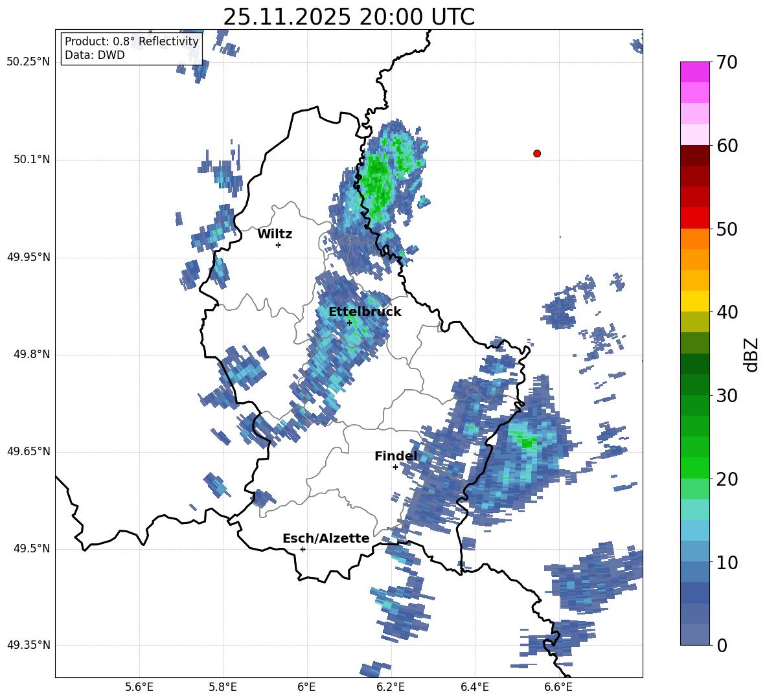Click the magenta top colorbar segment
767x700 pixels.
click(694, 72)
